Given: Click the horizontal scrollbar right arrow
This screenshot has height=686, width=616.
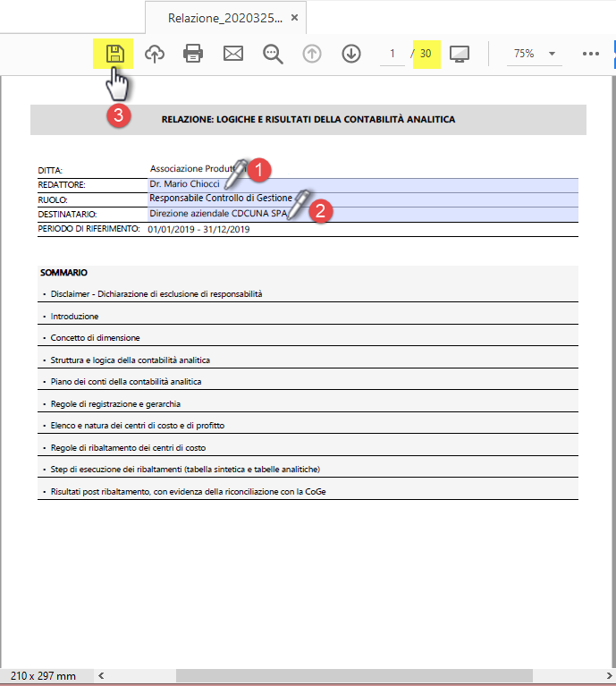Looking at the screenshot, I should coord(609,675).
